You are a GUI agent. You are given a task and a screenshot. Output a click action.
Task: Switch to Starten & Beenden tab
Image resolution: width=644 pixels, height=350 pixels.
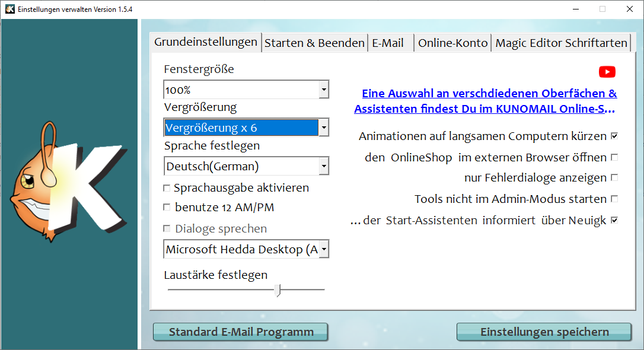(x=314, y=43)
